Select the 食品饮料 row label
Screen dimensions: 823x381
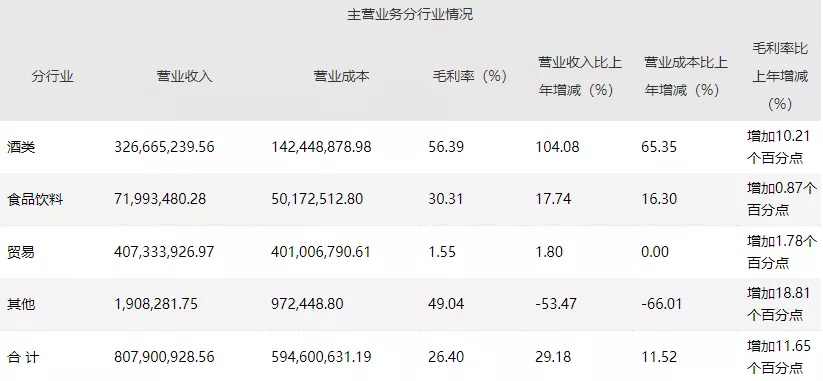point(35,199)
